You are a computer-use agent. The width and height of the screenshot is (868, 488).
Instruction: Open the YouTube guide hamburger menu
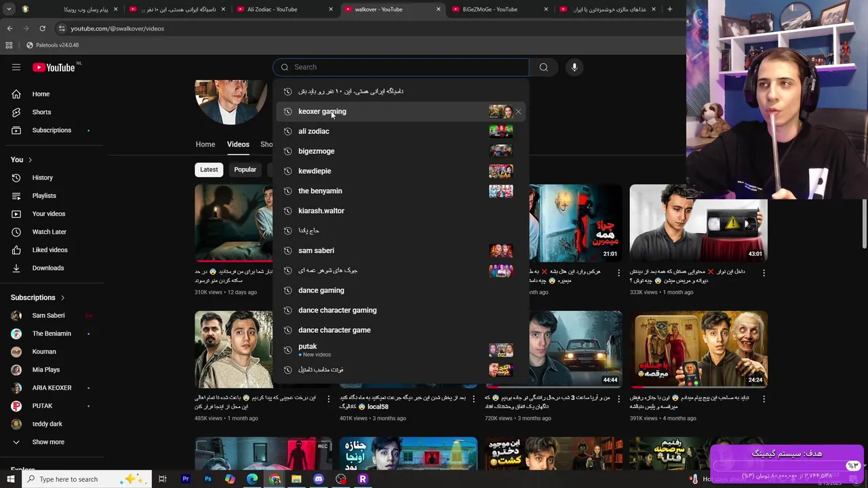coord(16,67)
